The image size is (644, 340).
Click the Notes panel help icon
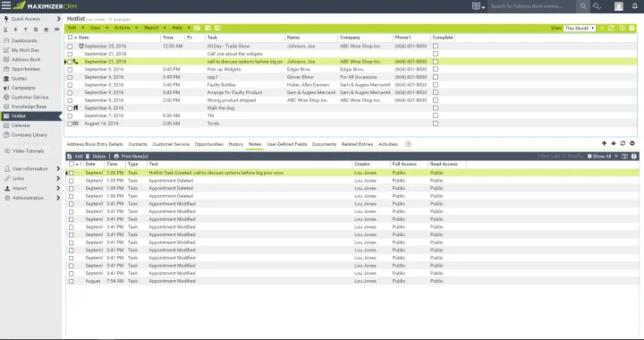[634, 156]
